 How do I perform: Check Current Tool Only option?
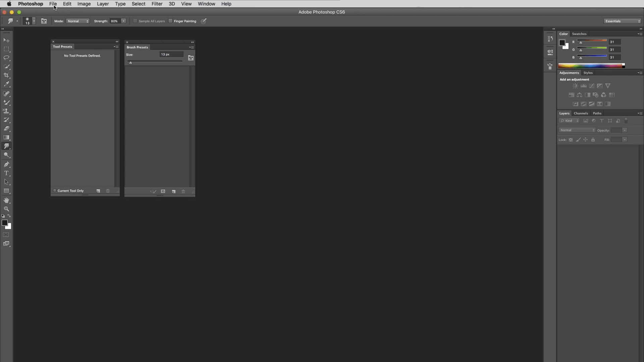55,191
